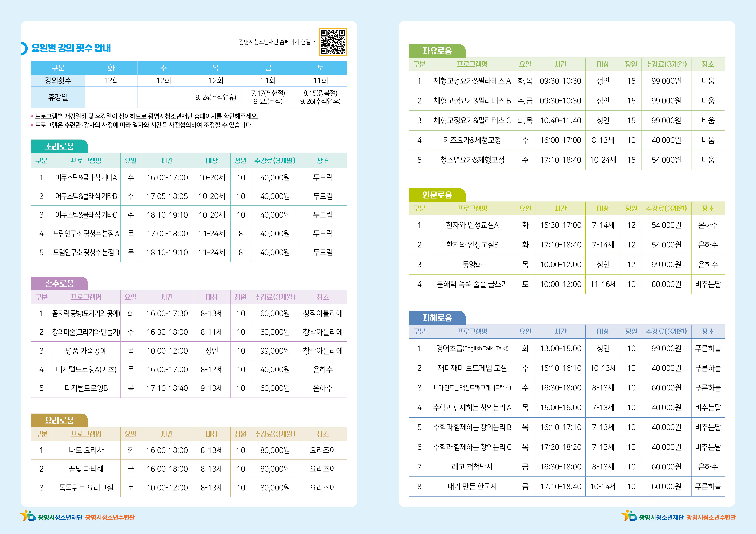
Task: Click 동양화 program name
Action: pyautogui.click(x=472, y=265)
